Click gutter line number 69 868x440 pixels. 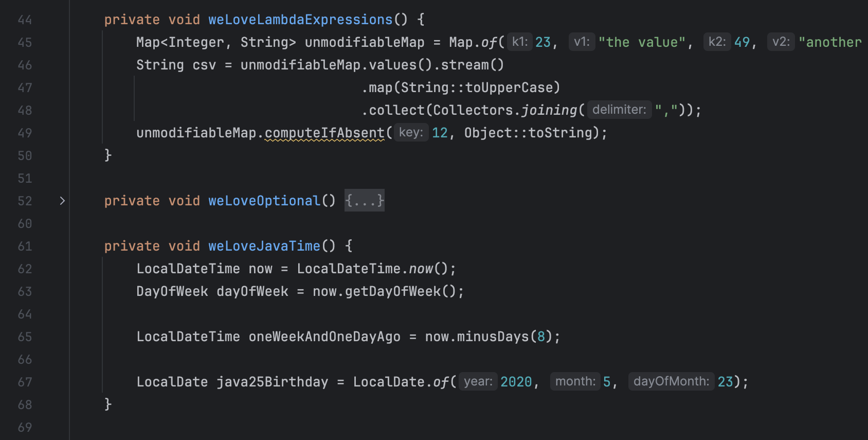[x=25, y=427]
